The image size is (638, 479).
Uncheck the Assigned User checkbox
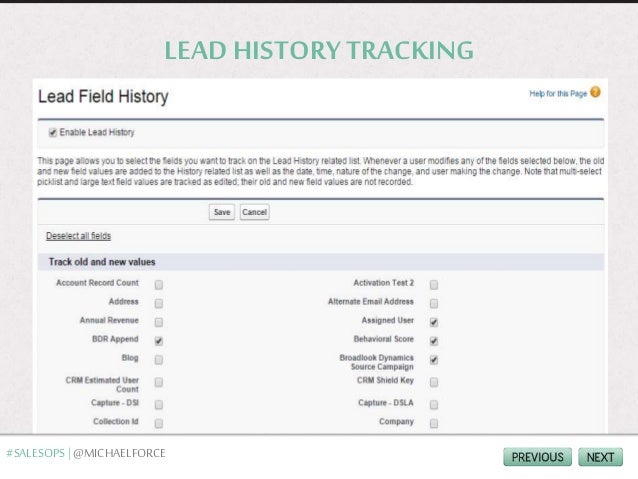point(434,322)
